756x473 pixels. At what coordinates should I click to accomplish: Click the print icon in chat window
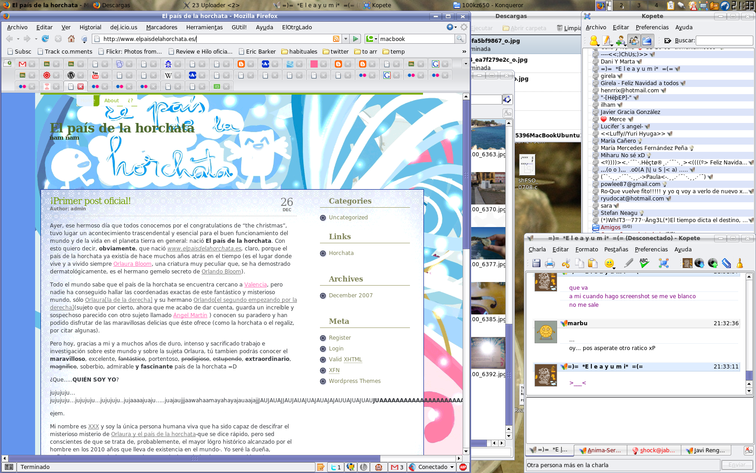coord(550,263)
